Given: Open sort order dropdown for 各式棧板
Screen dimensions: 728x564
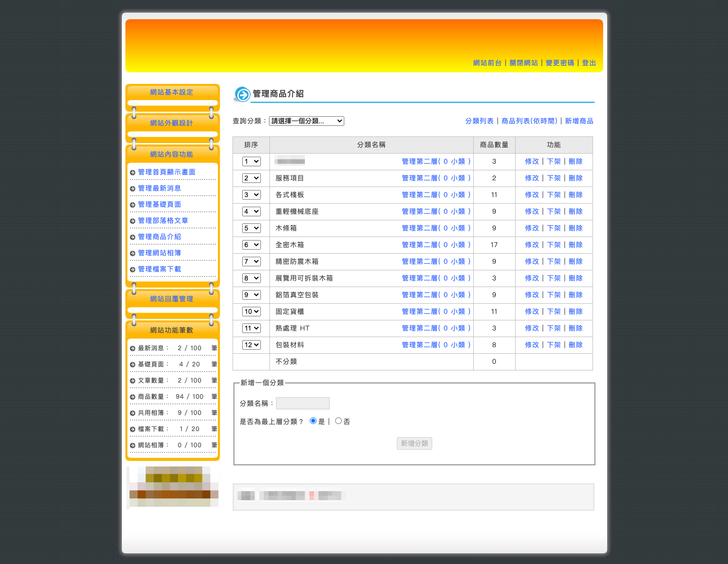Looking at the screenshot, I should click(251, 195).
